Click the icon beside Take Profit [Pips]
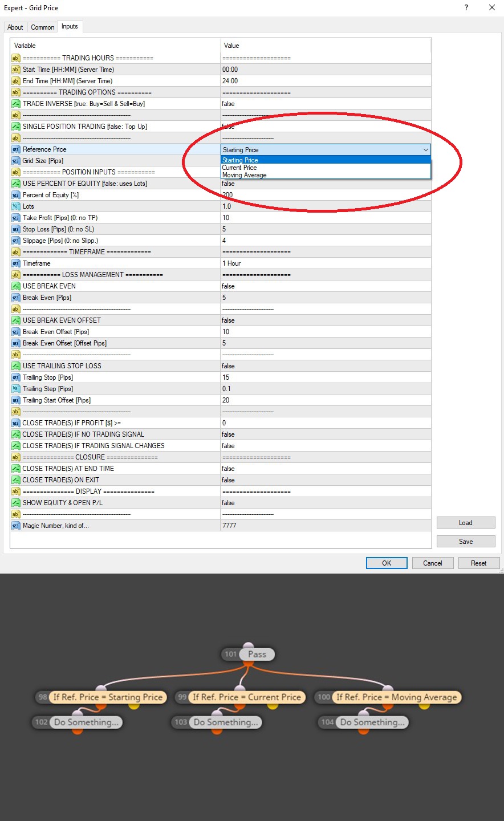 pos(16,218)
